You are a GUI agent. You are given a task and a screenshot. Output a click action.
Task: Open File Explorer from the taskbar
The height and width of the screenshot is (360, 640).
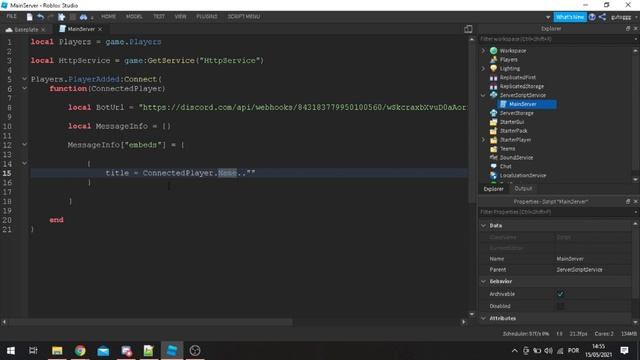click(57, 351)
